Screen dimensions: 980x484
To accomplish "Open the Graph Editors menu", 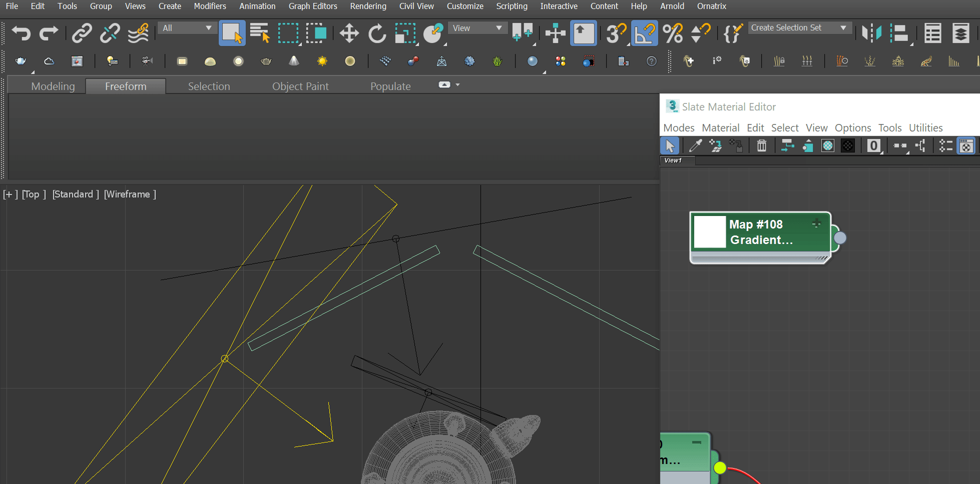I will tap(312, 6).
